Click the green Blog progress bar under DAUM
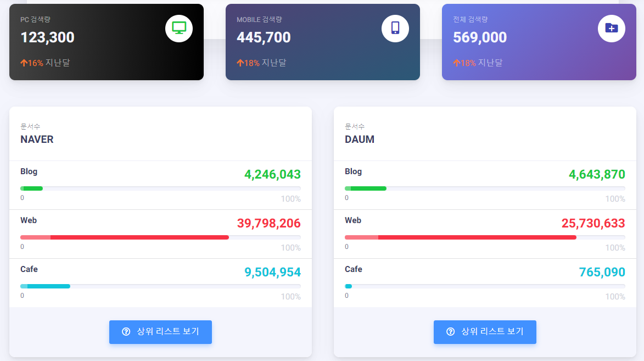644x361 pixels. coord(365,188)
